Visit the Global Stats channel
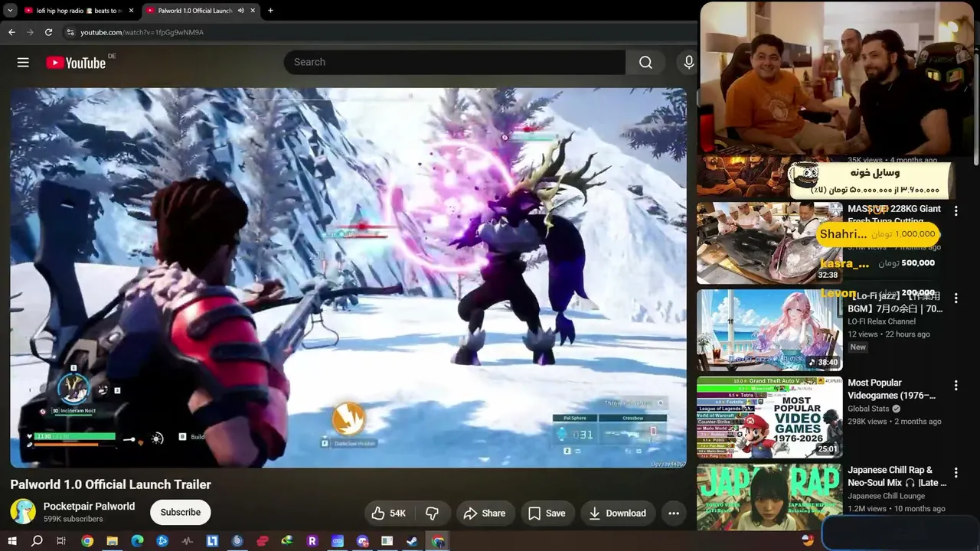The height and width of the screenshot is (551, 980). (868, 409)
